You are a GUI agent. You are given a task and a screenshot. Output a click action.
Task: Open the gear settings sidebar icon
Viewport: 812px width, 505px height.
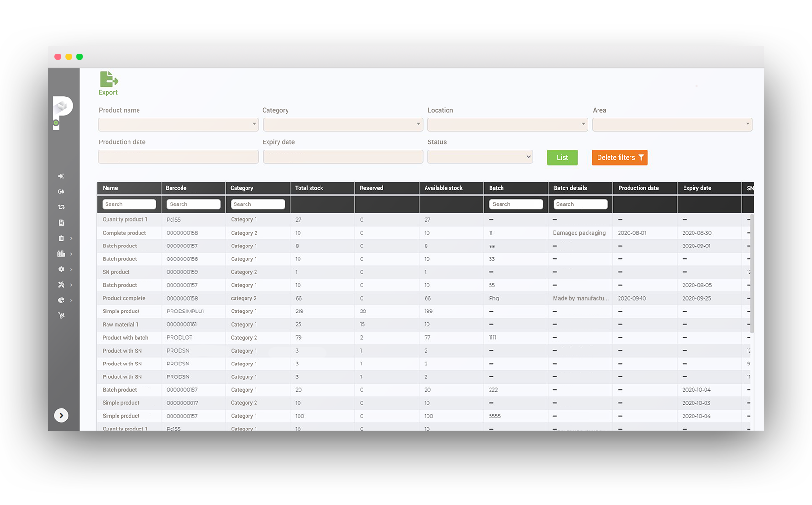tap(61, 269)
